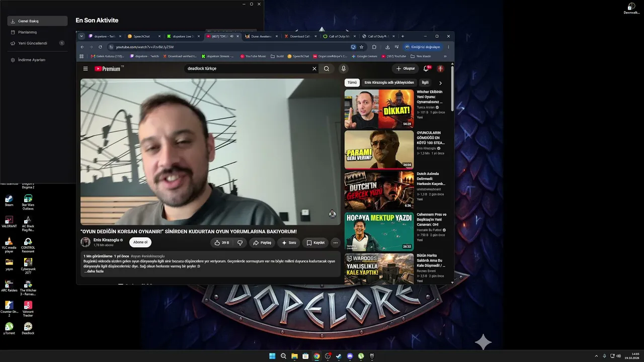Clear the search box with the X
This screenshot has height=362, width=644.
click(x=314, y=68)
